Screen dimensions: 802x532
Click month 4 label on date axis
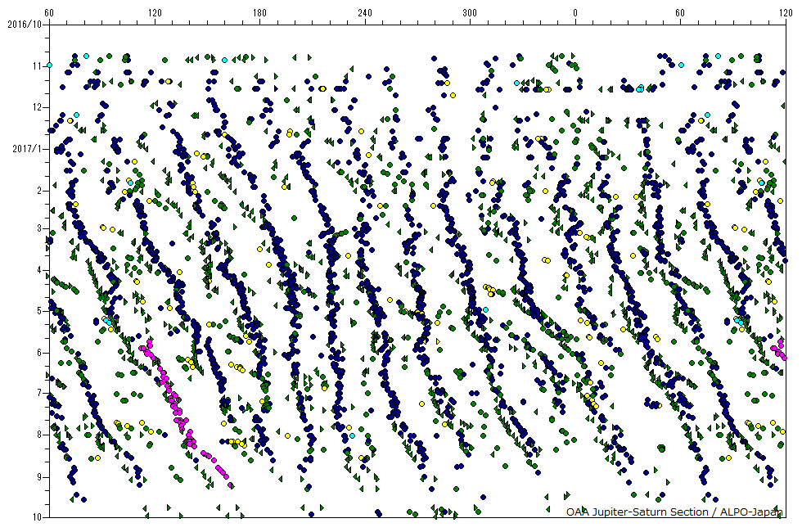pos(39,270)
